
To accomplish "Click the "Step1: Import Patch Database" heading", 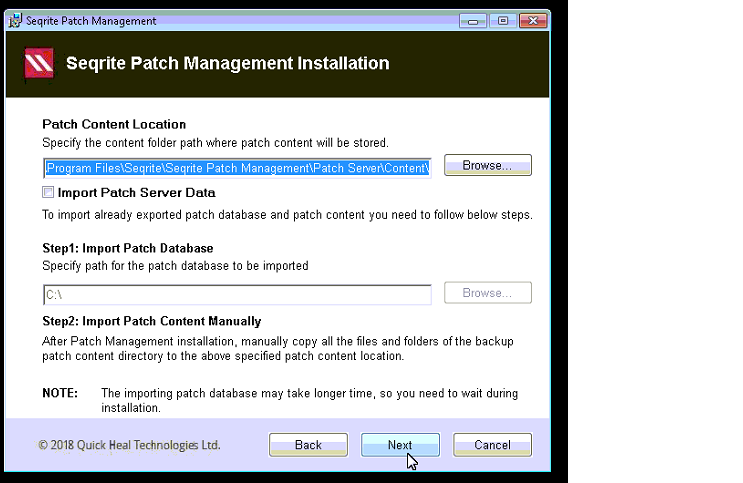I will tap(128, 248).
